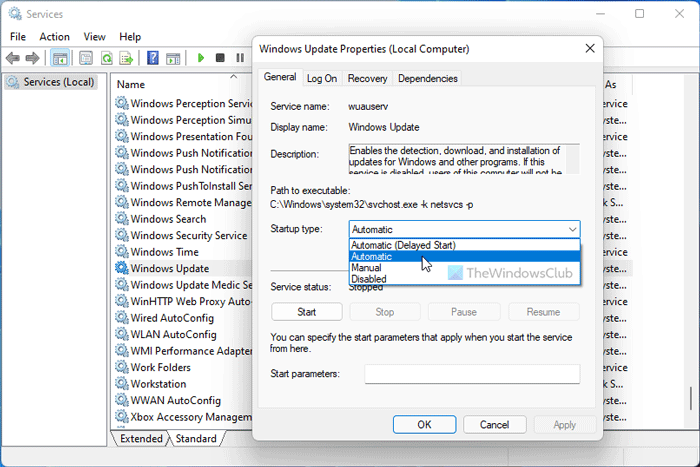
Task: Open the blue Help question-mark icon
Action: 153,58
